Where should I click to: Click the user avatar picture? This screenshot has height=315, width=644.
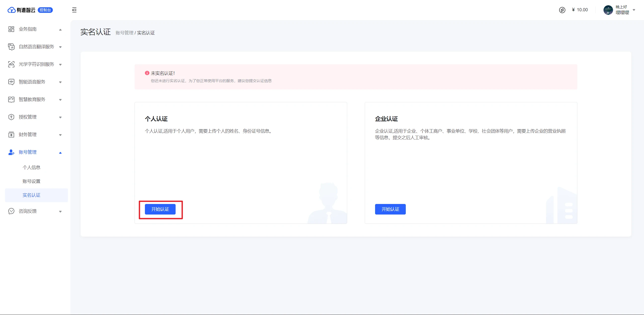click(x=608, y=10)
